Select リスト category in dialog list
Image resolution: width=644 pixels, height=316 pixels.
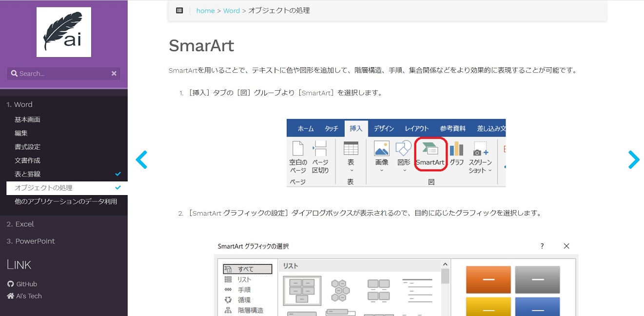click(244, 279)
